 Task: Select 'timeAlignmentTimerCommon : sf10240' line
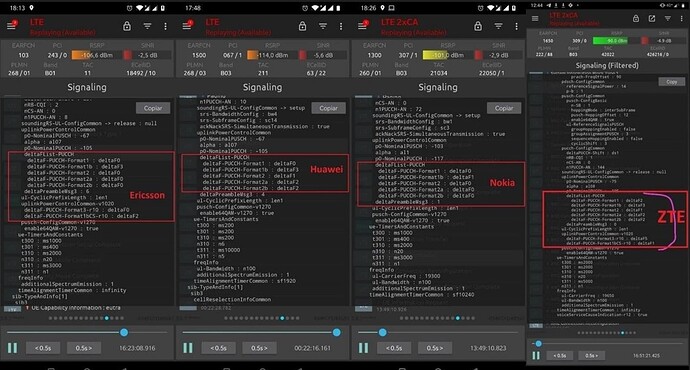coord(422,294)
